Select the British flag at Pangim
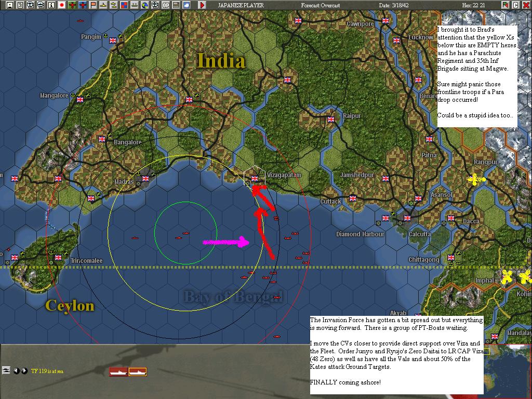The width and height of the screenshot is (532, 399). [x=113, y=41]
